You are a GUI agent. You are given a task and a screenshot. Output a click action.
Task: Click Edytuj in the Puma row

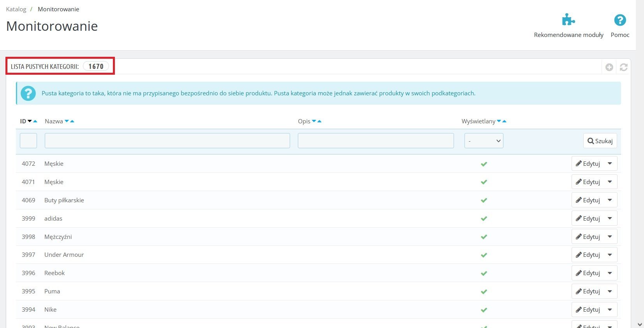pos(588,291)
